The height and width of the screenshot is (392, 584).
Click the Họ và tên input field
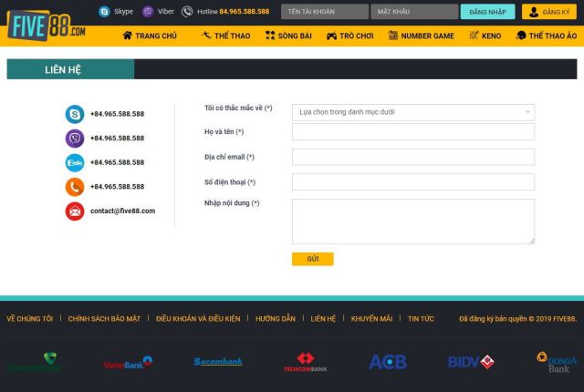pyautogui.click(x=413, y=131)
